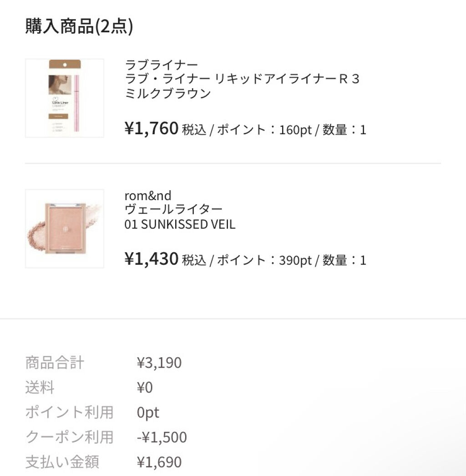Image resolution: width=466 pixels, height=476 pixels.
Task: Select the ミルクブラウン color name
Action: 167,93
